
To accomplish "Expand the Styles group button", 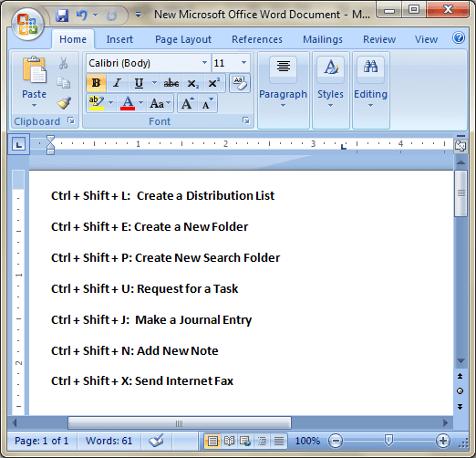I will (331, 90).
